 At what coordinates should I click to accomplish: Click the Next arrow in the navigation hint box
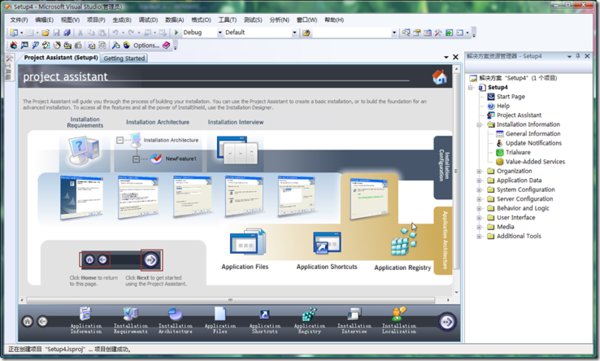tap(151, 260)
